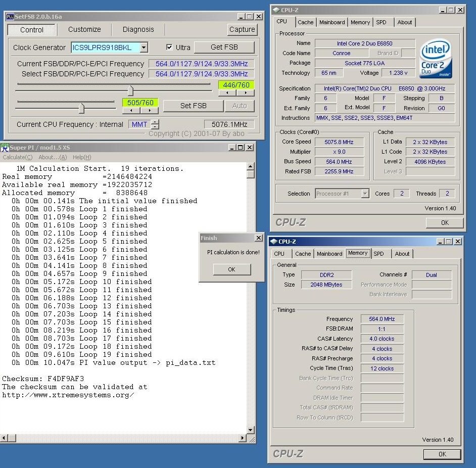Viewport: 476px width, 468px height.
Task: Switch to the Customize tab in SetFSB
Action: click(84, 29)
